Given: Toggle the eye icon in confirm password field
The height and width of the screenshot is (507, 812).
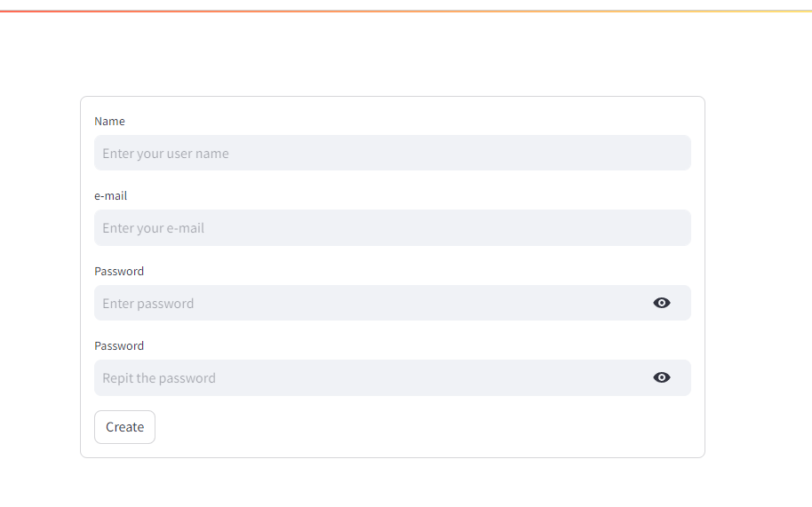Looking at the screenshot, I should (662, 377).
